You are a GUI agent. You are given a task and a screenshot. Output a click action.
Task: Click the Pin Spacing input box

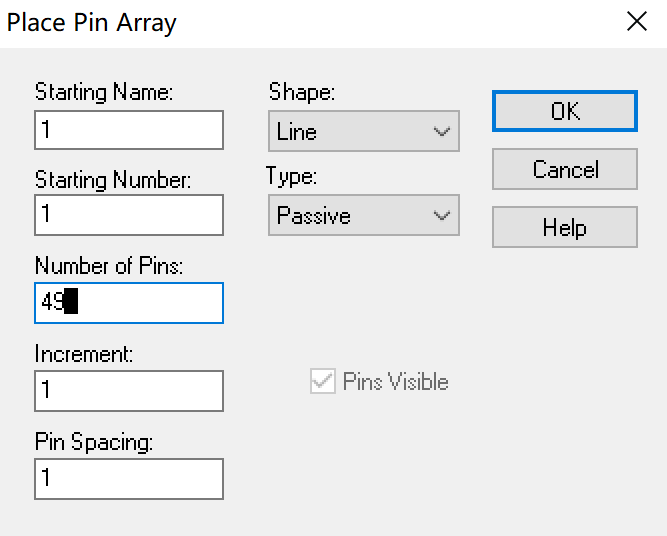coord(129,479)
